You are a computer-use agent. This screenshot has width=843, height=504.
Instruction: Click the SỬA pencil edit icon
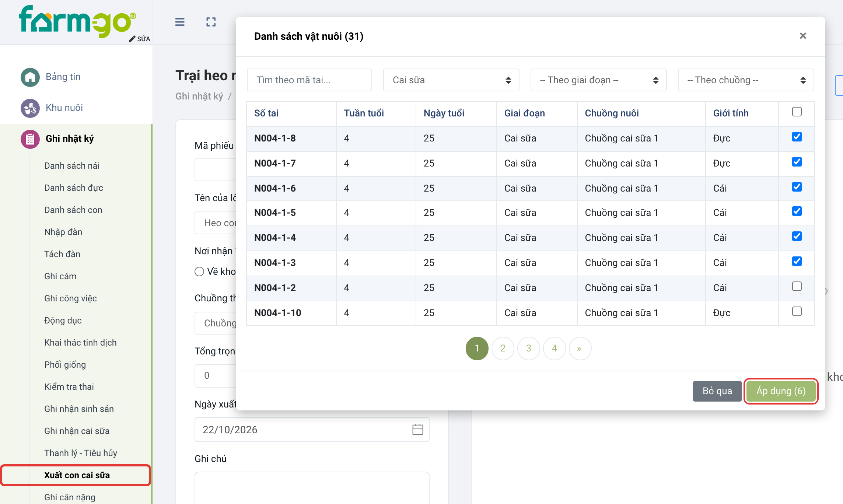[140, 39]
